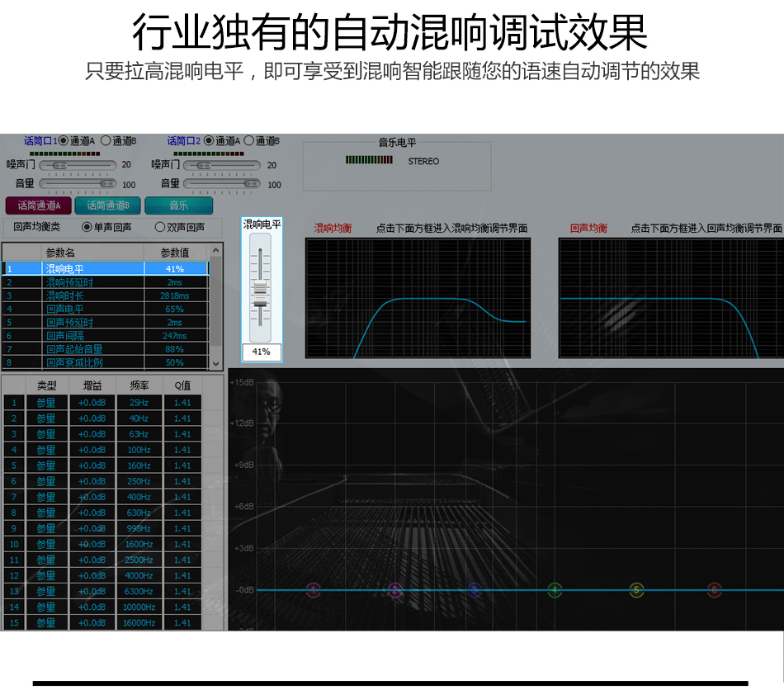Screen dimensions: 784x690
Task: Select 通道A for 话筒口2
Action: pos(209,139)
